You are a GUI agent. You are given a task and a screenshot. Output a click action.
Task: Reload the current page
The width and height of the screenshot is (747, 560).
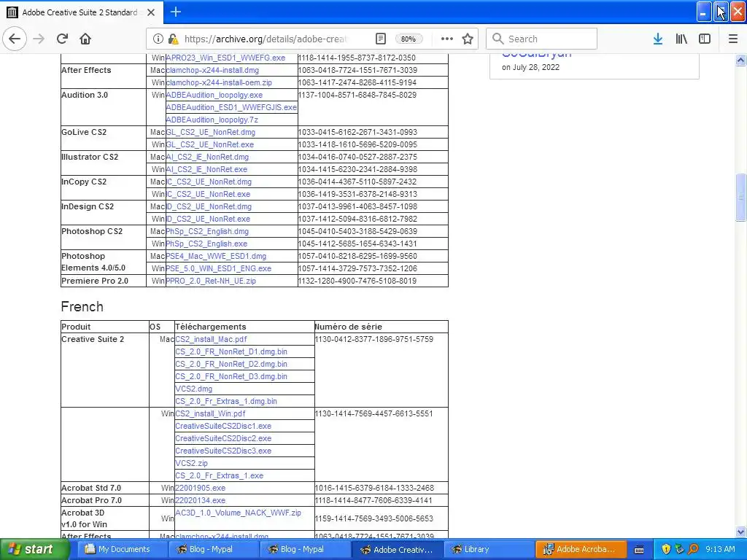pyautogui.click(x=63, y=39)
